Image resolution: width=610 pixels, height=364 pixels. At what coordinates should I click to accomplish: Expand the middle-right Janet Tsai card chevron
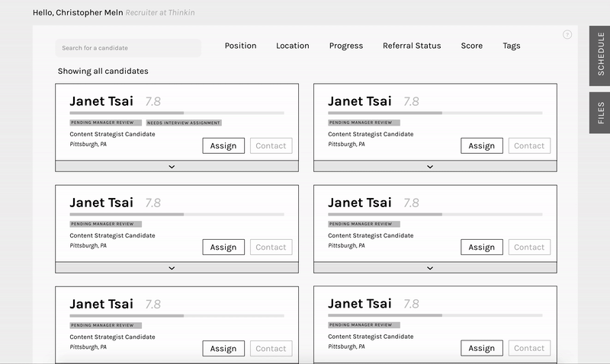click(435, 267)
